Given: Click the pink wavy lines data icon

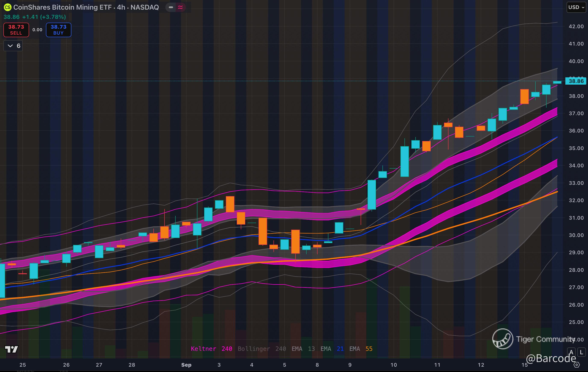Looking at the screenshot, I should click(x=181, y=7).
